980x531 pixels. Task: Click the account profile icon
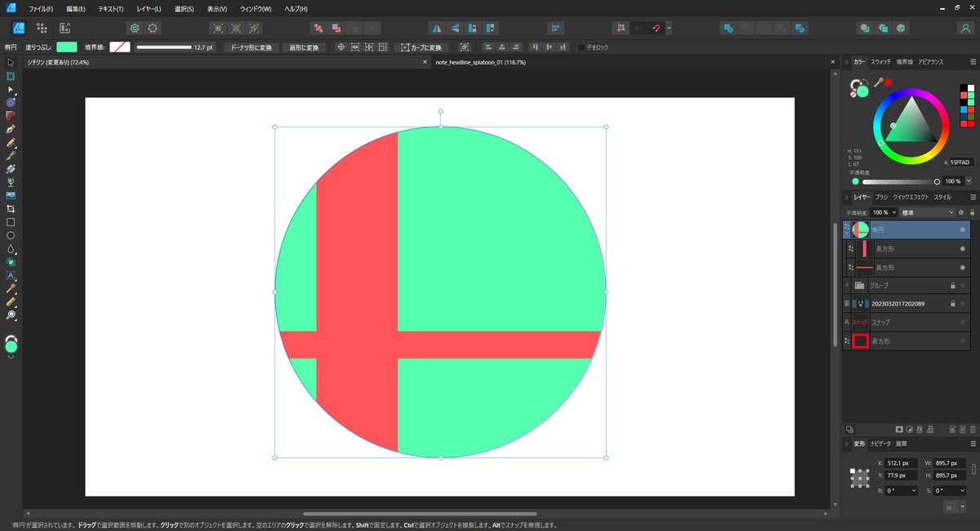(965, 27)
